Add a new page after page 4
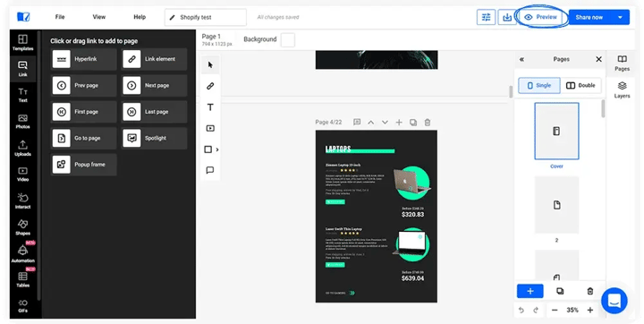Screen dimensions: 644x324 tap(399, 122)
